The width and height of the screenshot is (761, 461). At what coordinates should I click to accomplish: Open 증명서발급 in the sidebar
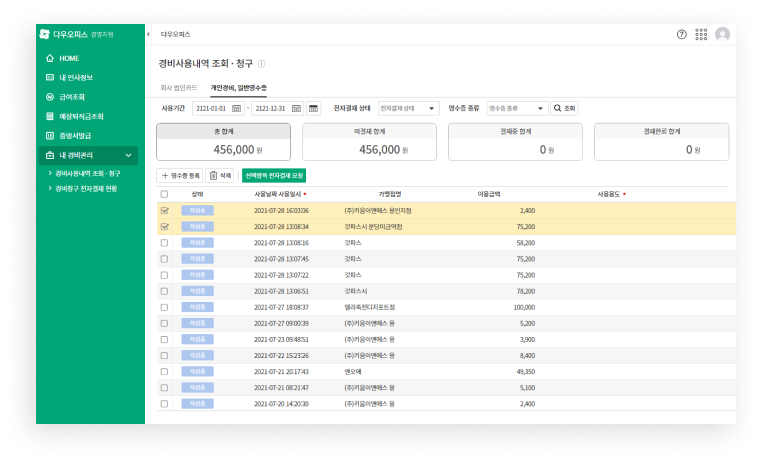68,136
